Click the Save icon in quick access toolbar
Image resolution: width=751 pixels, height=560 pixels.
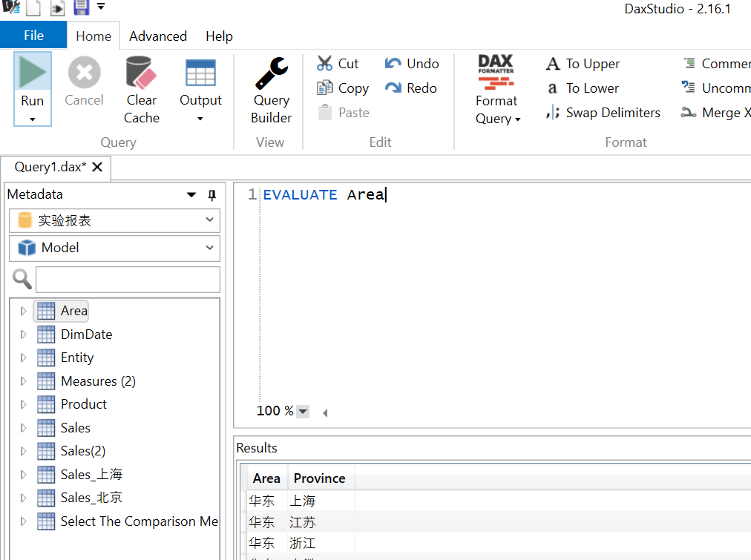80,7
